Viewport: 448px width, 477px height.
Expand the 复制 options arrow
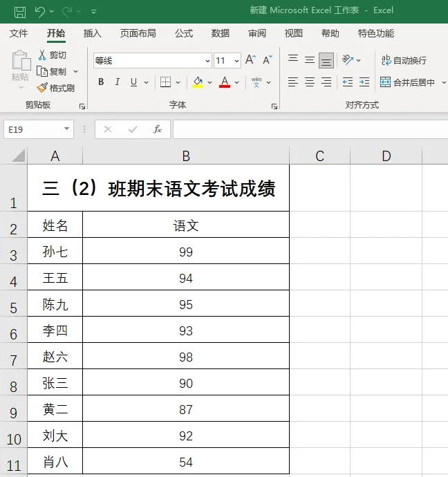tap(76, 72)
